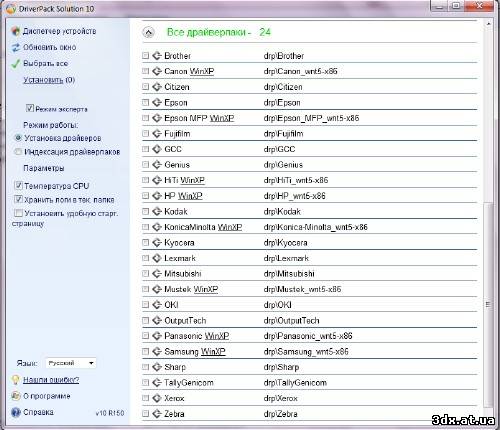Click the driver icon next to Citizen

(157, 87)
